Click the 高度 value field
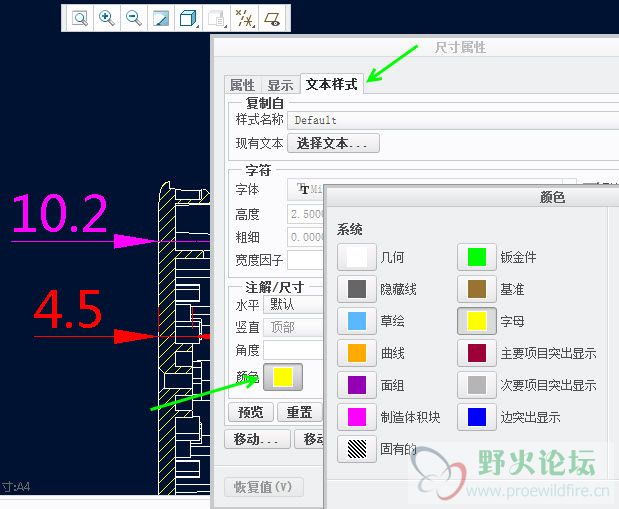The width and height of the screenshot is (619, 509). click(x=306, y=214)
